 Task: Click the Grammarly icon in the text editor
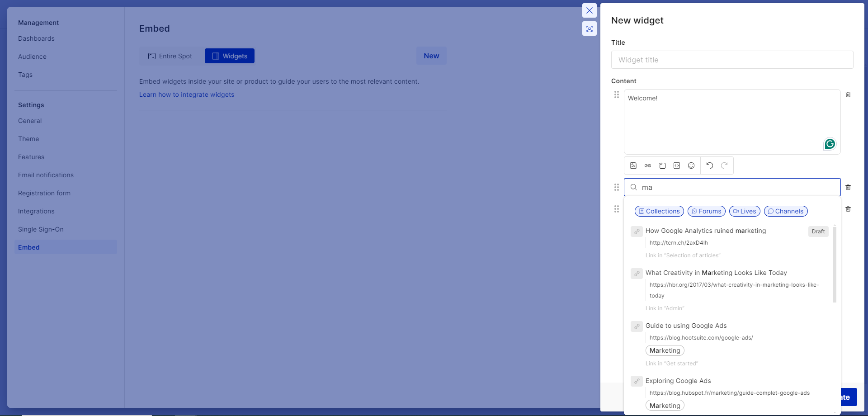[x=830, y=144]
